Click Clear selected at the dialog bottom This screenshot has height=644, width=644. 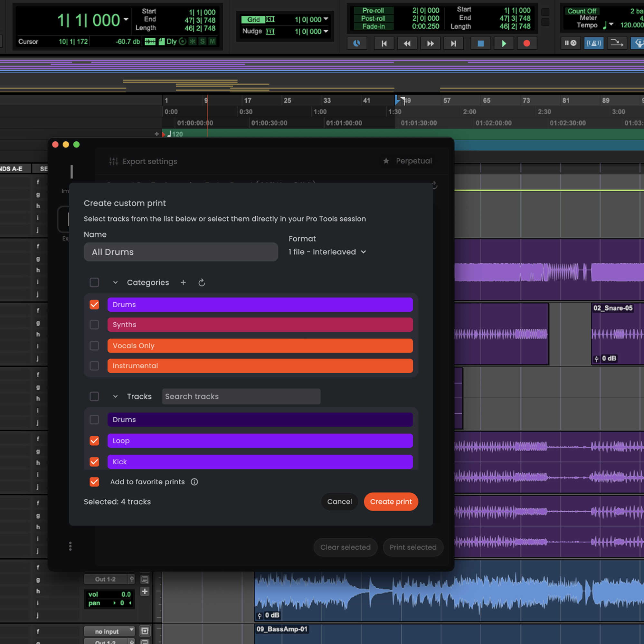(x=345, y=547)
